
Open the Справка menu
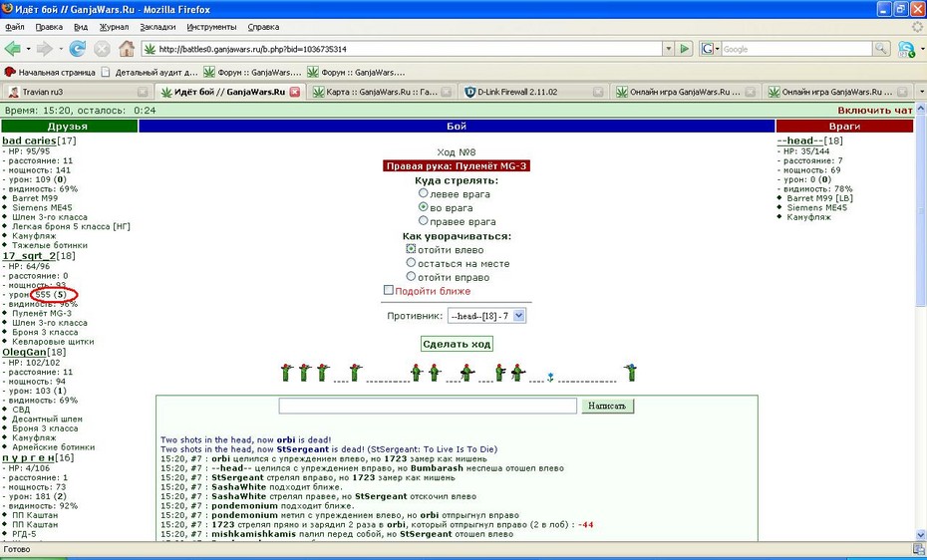(264, 27)
